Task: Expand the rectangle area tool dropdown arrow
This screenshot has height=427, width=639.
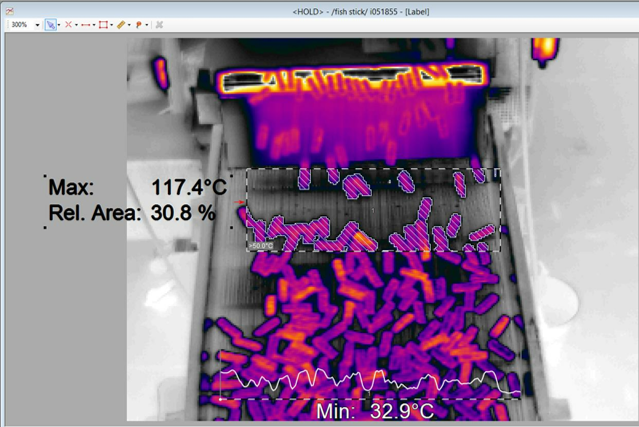Action: [x=111, y=24]
